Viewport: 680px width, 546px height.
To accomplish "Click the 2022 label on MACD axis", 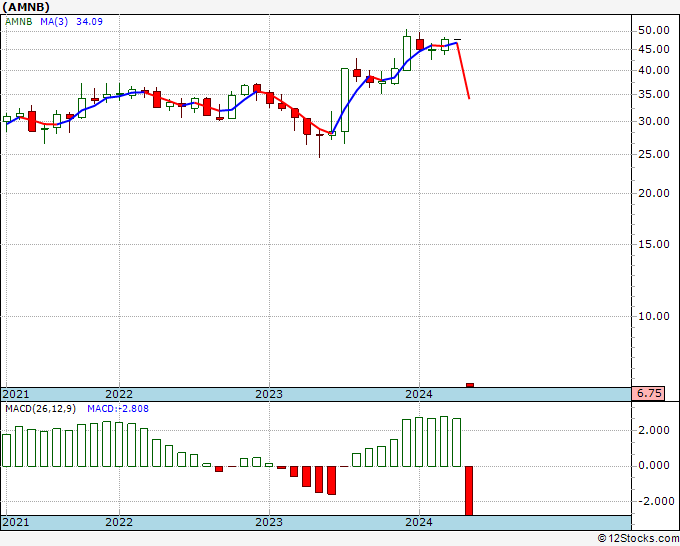I will click(x=119, y=522).
